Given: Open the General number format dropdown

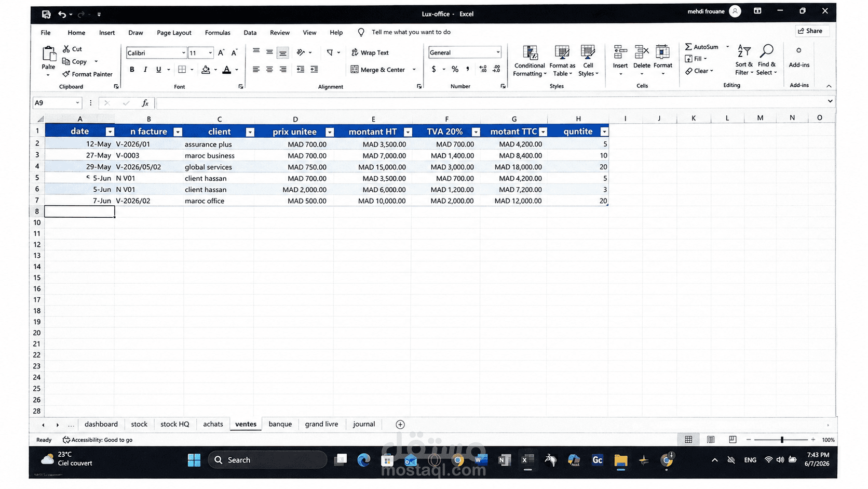Looking at the screenshot, I should 498,52.
